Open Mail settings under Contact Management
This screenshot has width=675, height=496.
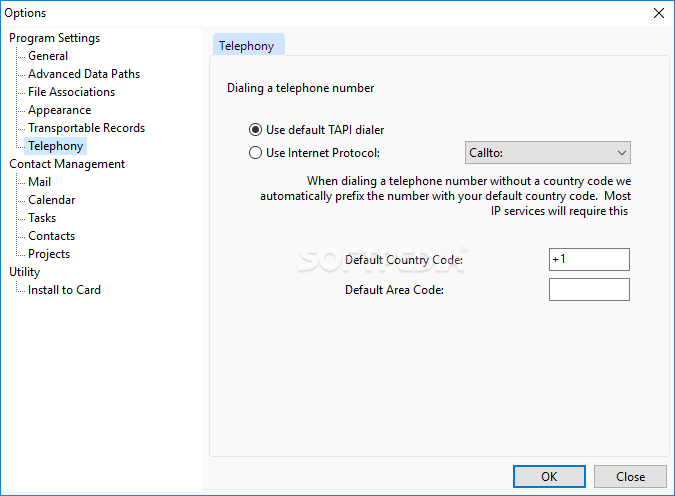[x=40, y=182]
